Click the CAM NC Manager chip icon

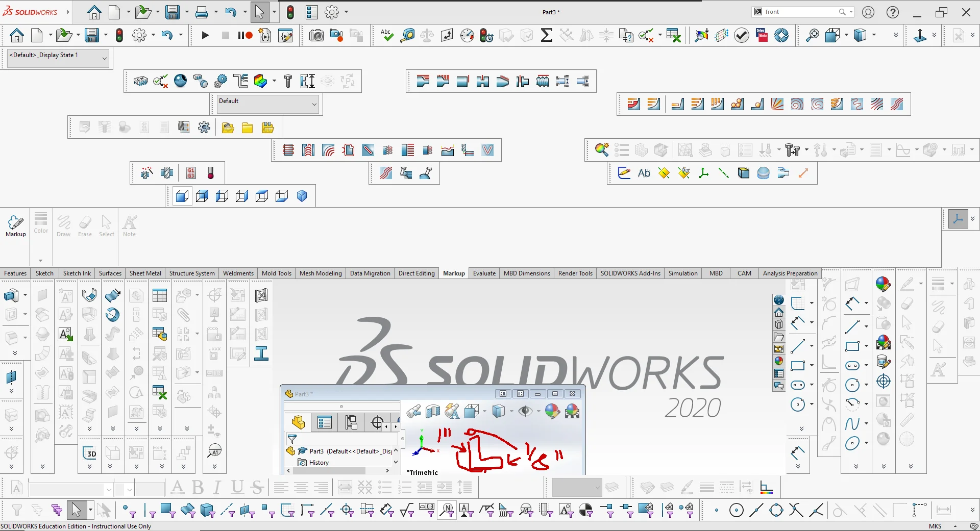click(x=140, y=81)
